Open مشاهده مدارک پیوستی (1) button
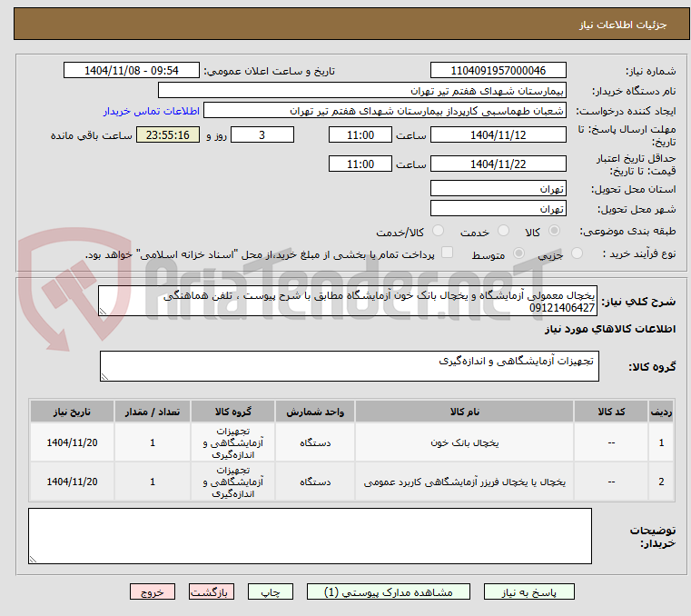The image size is (691, 616). tap(389, 591)
